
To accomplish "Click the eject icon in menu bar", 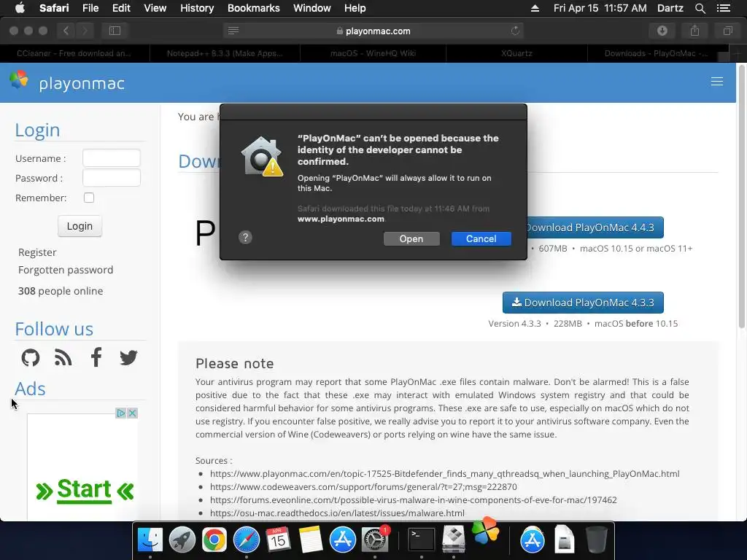I will pos(535,8).
